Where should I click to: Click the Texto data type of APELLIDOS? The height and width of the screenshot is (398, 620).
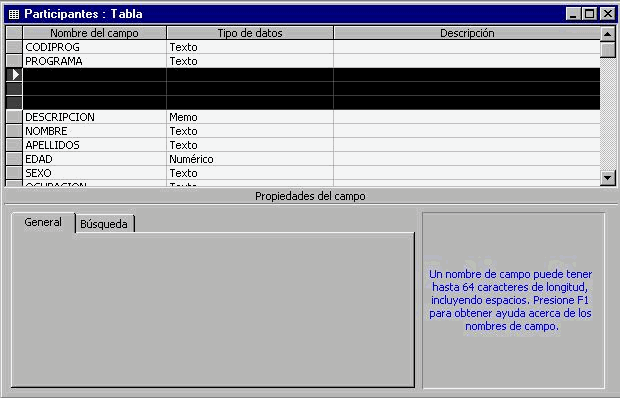pyautogui.click(x=250, y=145)
